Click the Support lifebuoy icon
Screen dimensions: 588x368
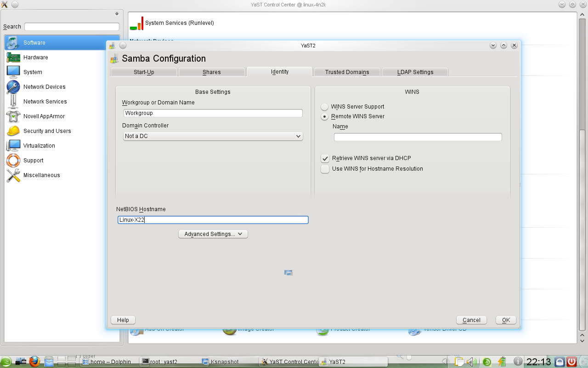tap(13, 161)
